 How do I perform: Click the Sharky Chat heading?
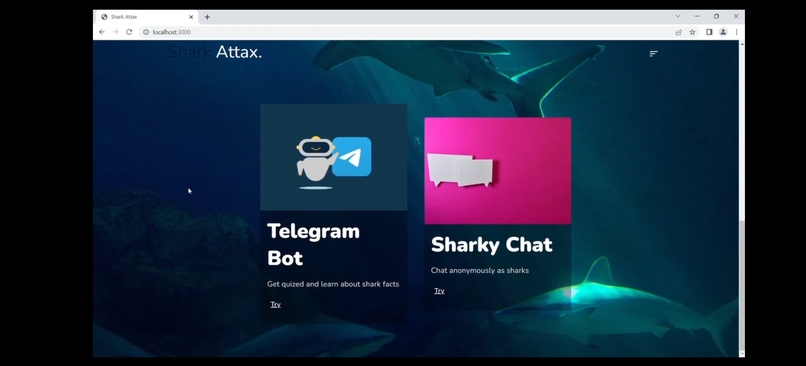[491, 245]
